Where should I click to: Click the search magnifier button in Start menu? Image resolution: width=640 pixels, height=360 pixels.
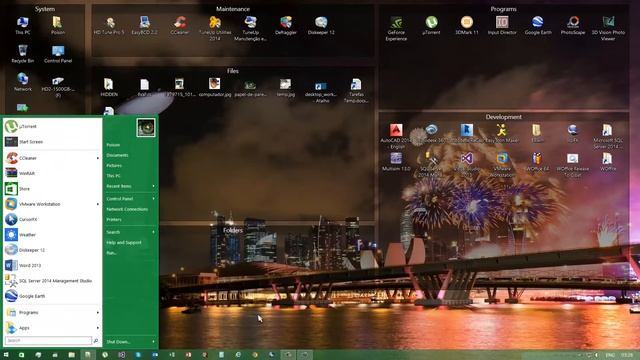click(96, 340)
